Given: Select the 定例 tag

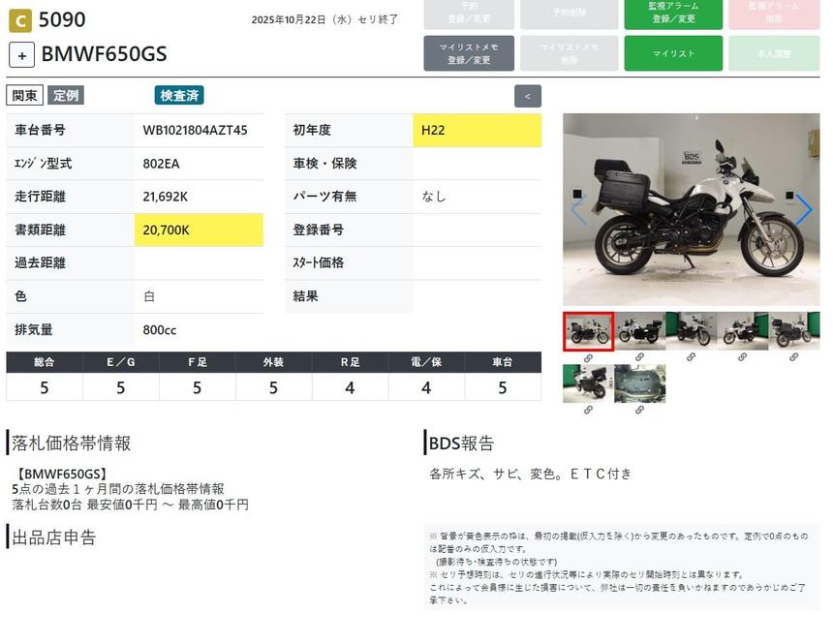Looking at the screenshot, I should click(x=66, y=95).
